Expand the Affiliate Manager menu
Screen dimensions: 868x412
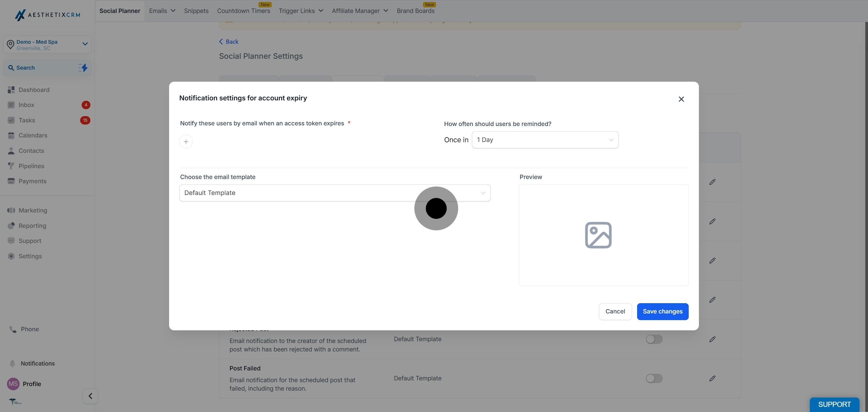click(x=360, y=11)
